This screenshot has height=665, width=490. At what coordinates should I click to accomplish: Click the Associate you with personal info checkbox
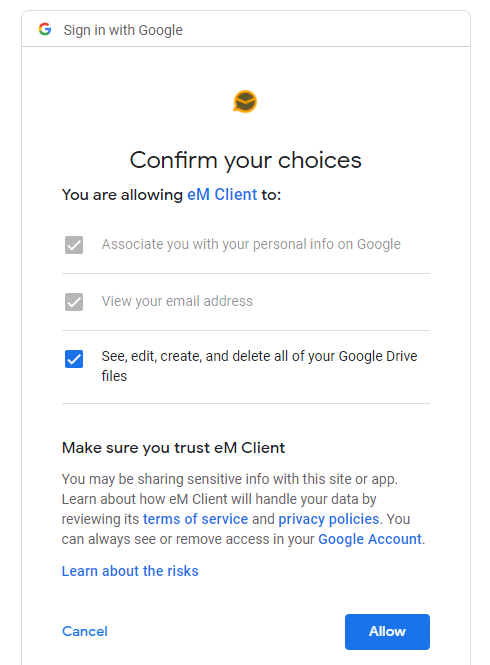[x=74, y=245]
